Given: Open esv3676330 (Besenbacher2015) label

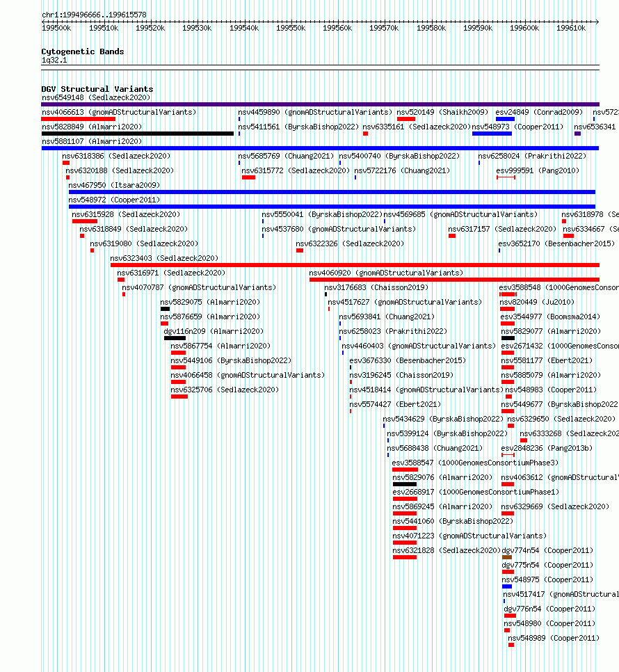Looking at the screenshot, I should tap(408, 360).
